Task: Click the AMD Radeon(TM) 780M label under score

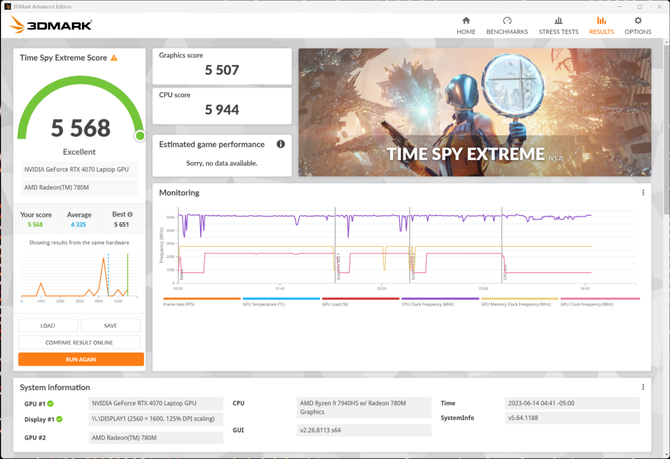Action: [x=79, y=187]
